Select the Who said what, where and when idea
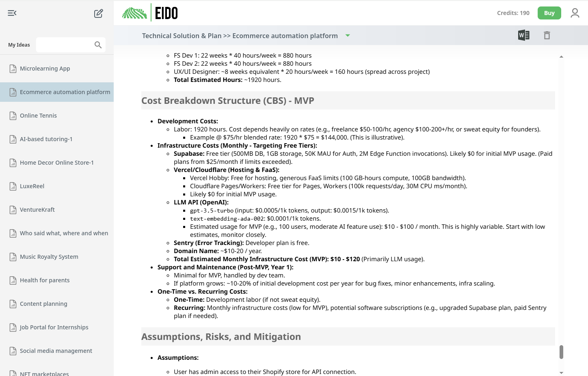 [64, 233]
